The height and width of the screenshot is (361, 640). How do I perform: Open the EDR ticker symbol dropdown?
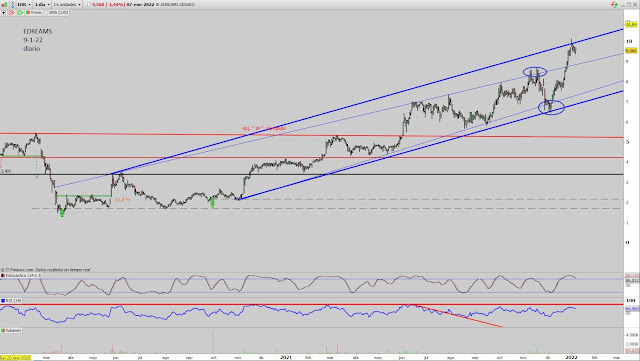24,4
